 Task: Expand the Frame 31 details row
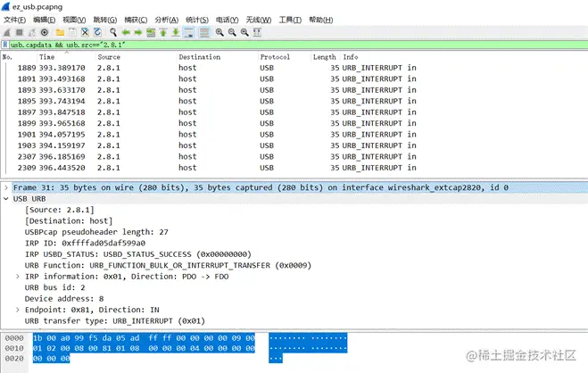pyautogui.click(x=6, y=187)
